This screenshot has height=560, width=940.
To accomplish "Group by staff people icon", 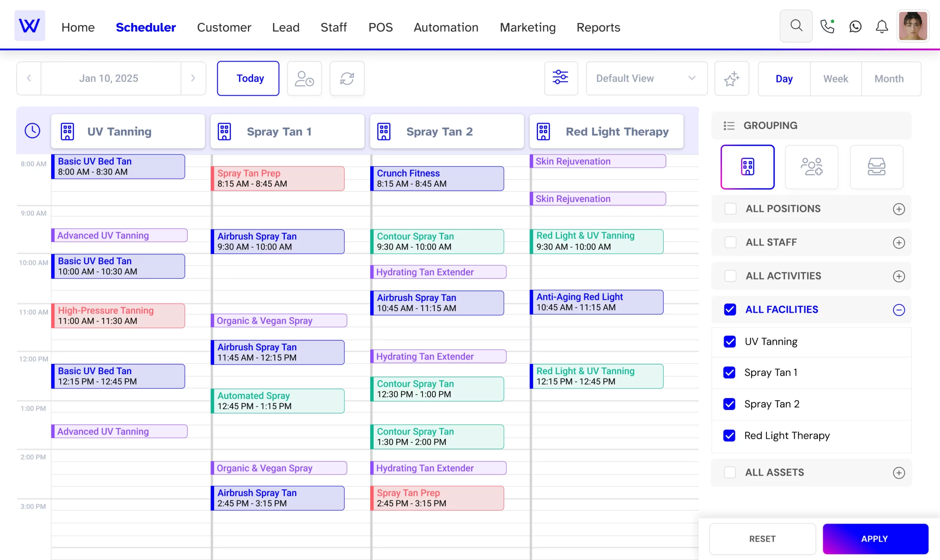I will tap(811, 167).
